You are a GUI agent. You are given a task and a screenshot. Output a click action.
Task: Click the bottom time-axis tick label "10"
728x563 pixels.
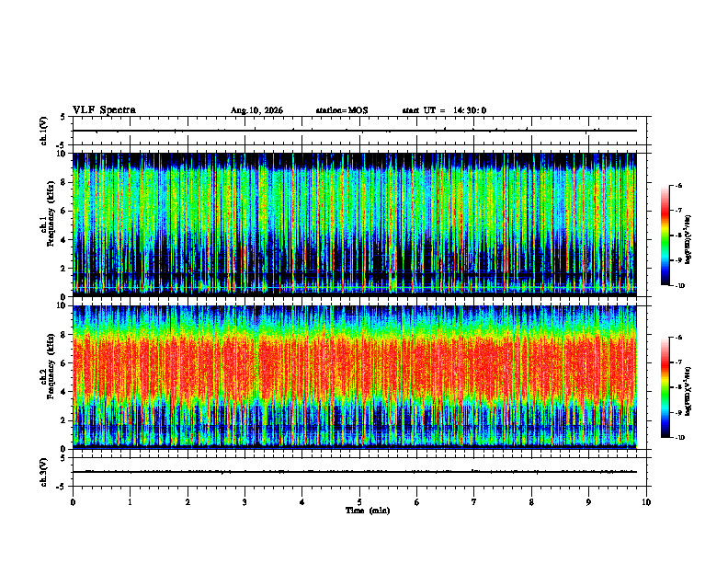click(x=646, y=502)
